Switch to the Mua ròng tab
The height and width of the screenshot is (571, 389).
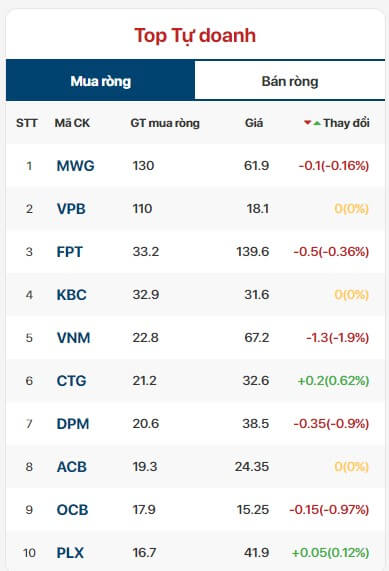pos(101,81)
